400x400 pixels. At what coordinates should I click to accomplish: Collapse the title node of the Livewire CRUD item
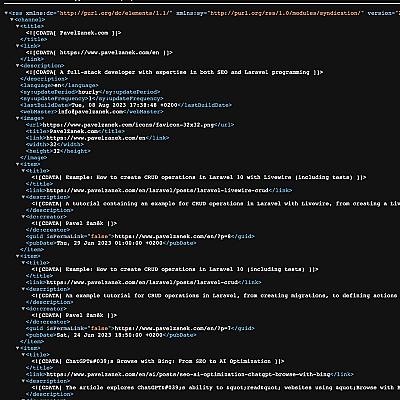[x=23, y=171]
